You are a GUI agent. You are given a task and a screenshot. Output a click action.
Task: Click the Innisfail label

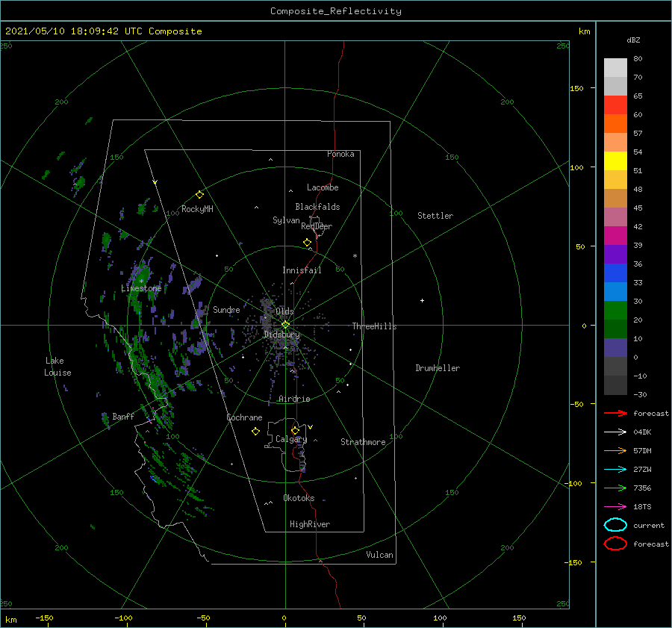302,270
